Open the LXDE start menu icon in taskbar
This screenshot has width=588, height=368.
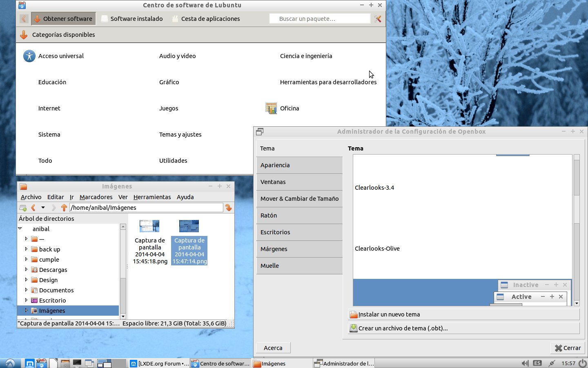10,363
